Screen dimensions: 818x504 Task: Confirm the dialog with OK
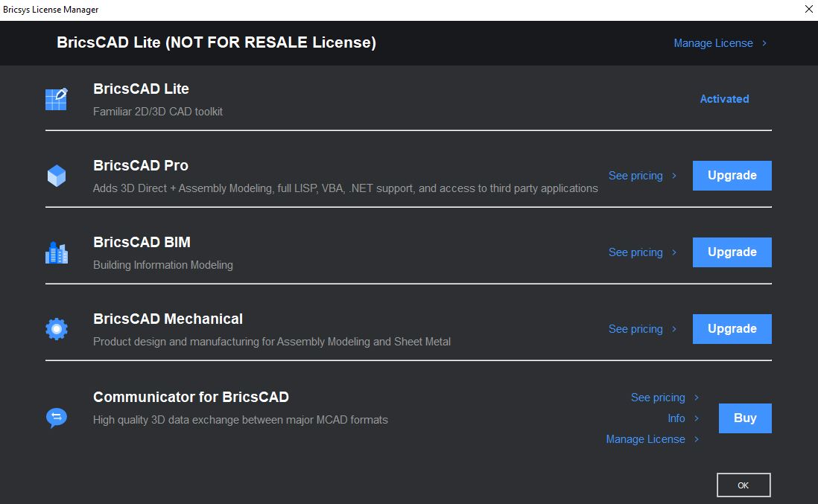coord(744,485)
